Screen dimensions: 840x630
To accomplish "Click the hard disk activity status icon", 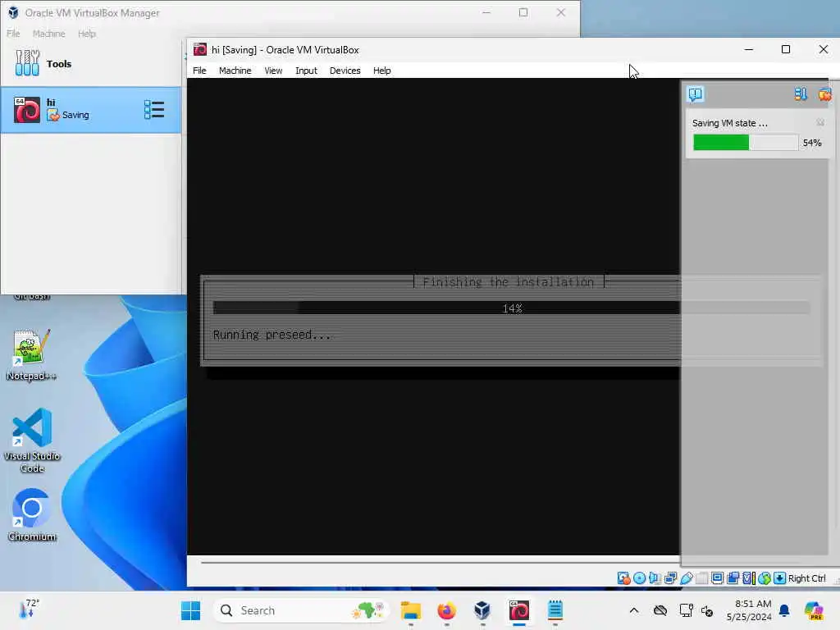I will point(623,578).
